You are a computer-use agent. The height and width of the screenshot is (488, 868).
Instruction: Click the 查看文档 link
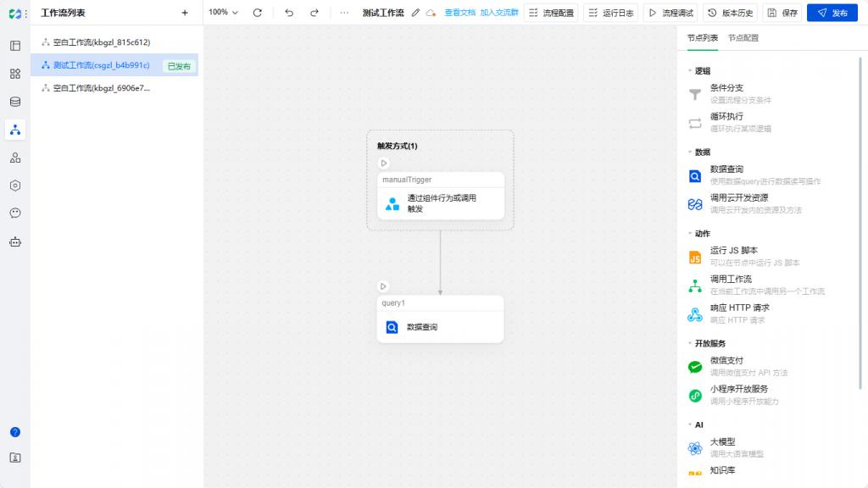tap(460, 13)
